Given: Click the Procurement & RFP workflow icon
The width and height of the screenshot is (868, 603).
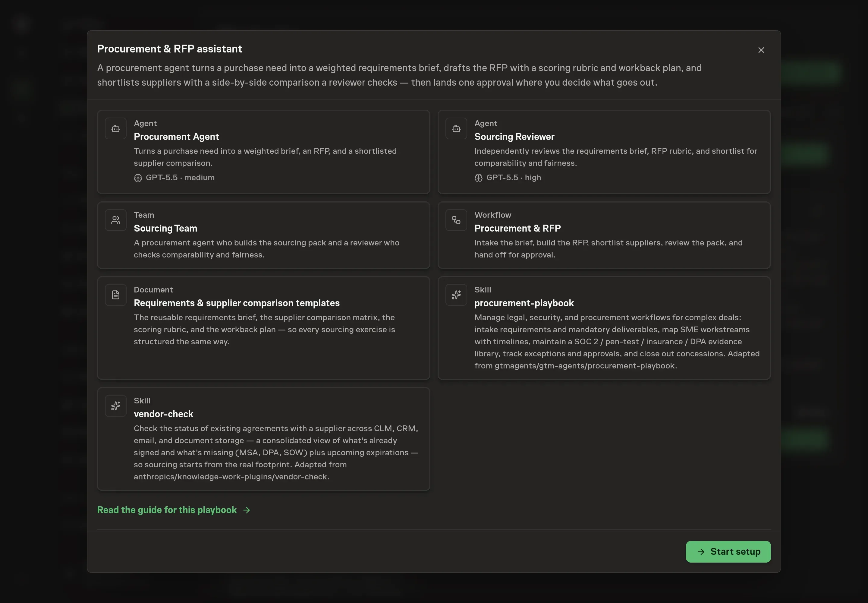Looking at the screenshot, I should (x=456, y=220).
